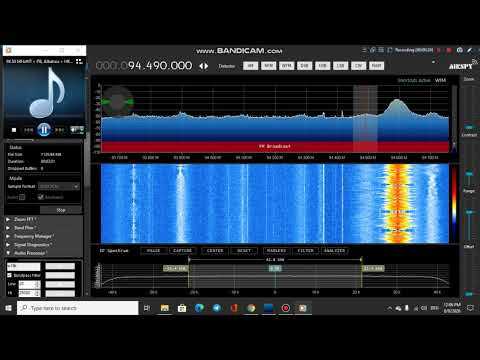Expand the Zoom FFT panel

pyautogui.click(x=8, y=219)
